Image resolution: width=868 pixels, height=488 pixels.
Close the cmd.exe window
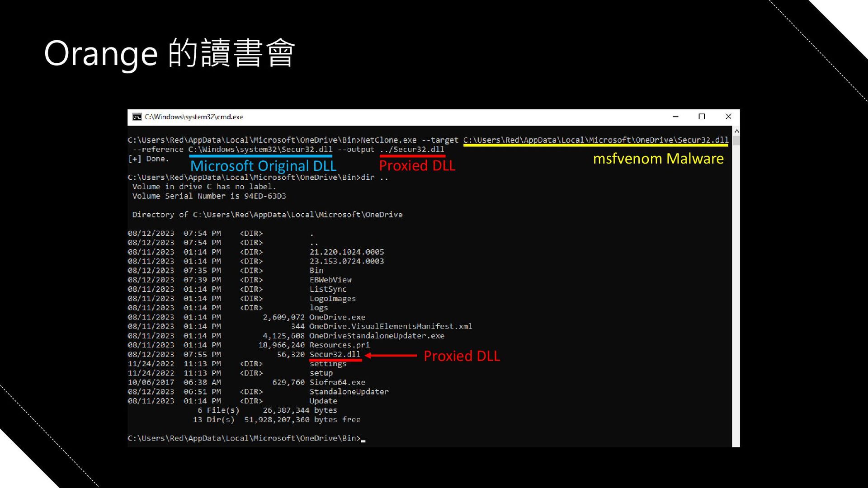[x=728, y=117]
